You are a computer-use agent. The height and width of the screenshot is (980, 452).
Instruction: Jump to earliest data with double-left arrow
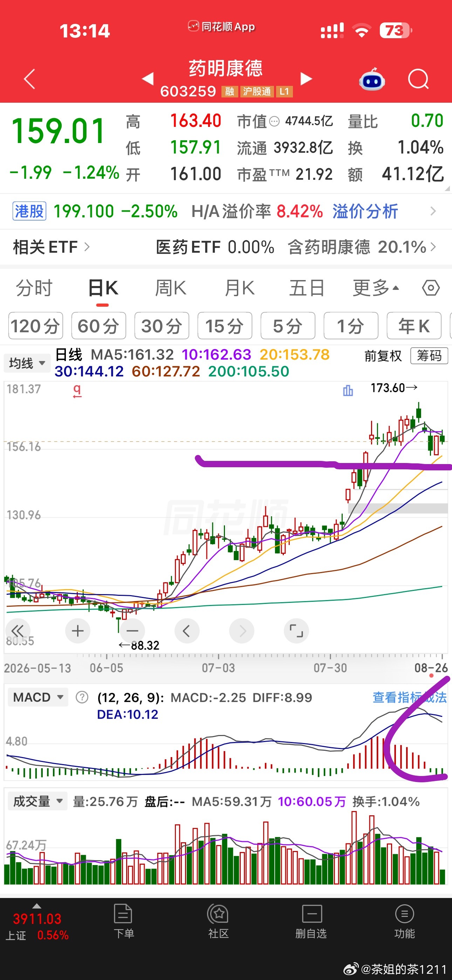tap(18, 631)
